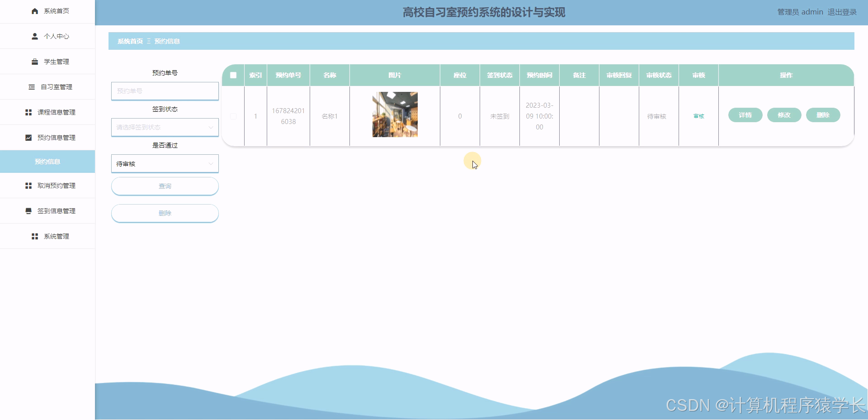The image size is (868, 420).
Task: Open the 是否通过 dropdown showing 待审核
Action: [x=165, y=164]
